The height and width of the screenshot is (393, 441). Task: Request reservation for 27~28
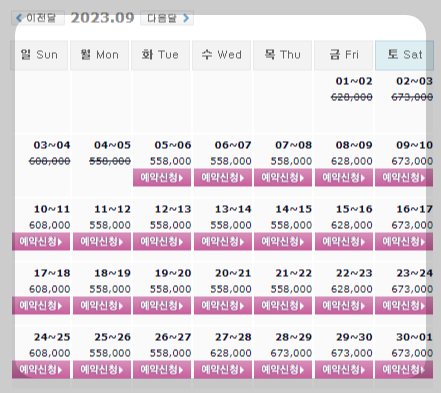tap(223, 369)
